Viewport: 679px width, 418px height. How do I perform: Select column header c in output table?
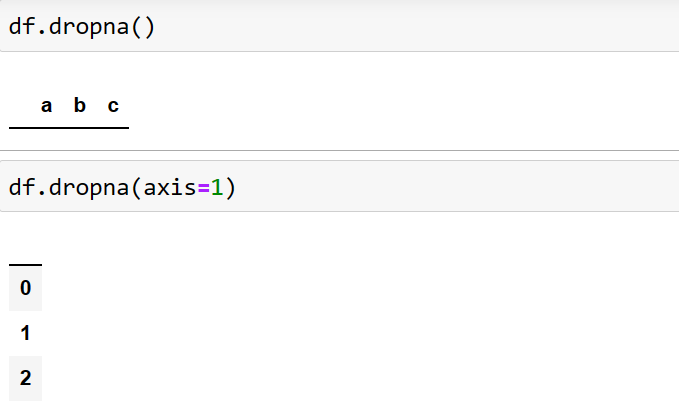click(113, 105)
